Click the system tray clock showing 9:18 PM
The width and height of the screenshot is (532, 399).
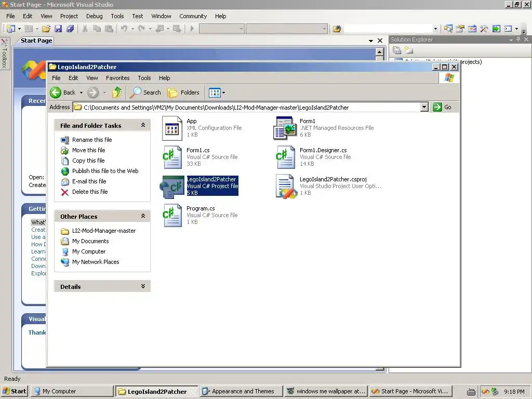514,392
